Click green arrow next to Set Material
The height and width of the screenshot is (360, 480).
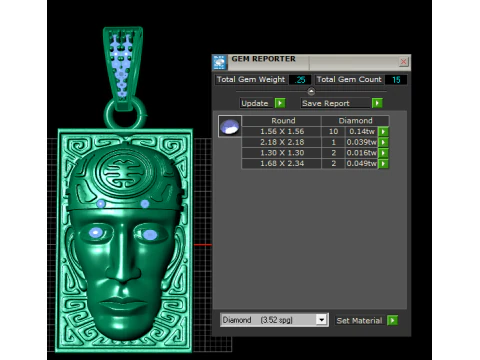click(392, 321)
